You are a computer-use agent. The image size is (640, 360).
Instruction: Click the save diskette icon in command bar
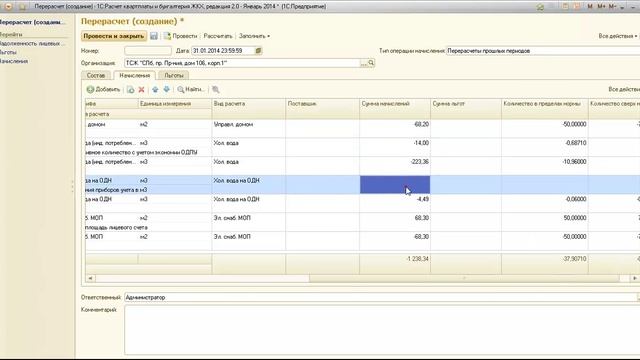pyautogui.click(x=154, y=36)
